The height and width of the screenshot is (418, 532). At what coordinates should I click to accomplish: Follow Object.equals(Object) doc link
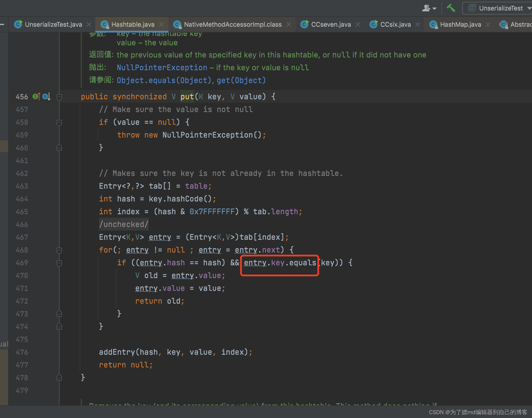tap(164, 80)
